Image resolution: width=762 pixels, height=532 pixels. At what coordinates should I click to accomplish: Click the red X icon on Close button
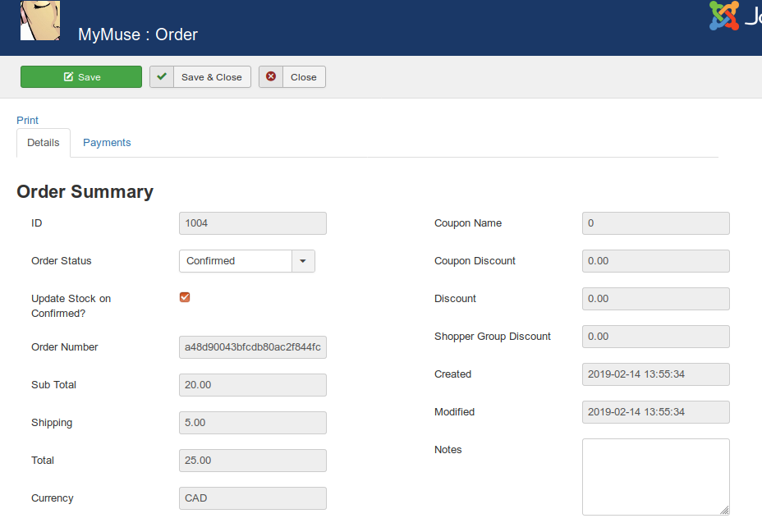(x=271, y=76)
